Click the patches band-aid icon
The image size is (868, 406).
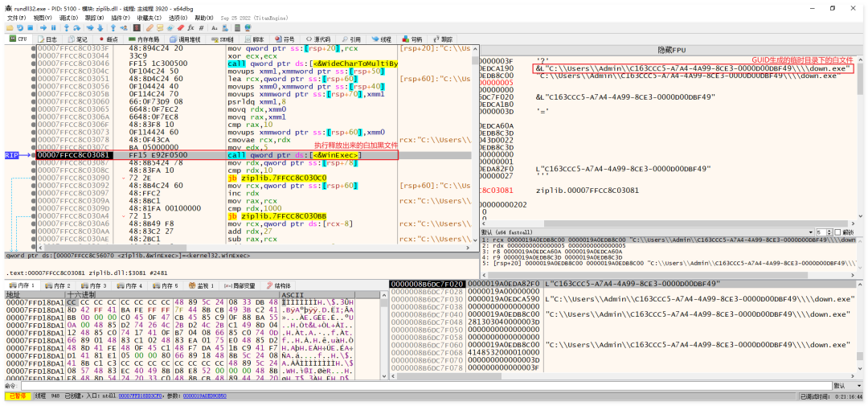[x=150, y=27]
